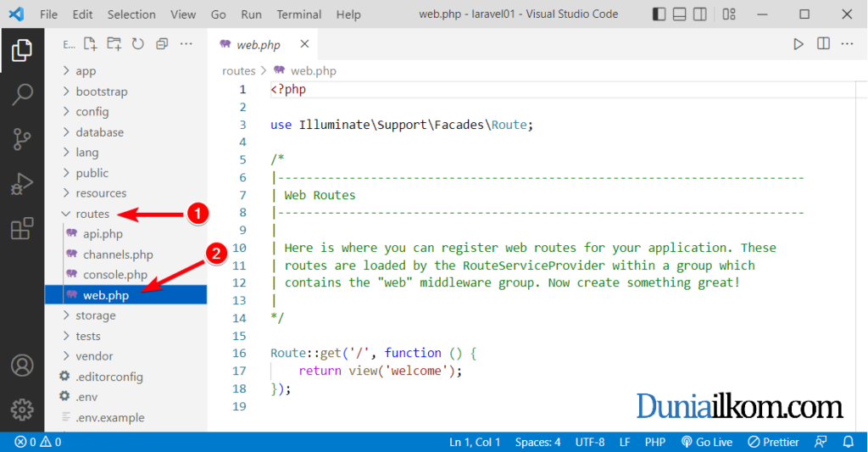Screen dimensions: 868x452
Task: Open the Help menu
Action: point(348,14)
